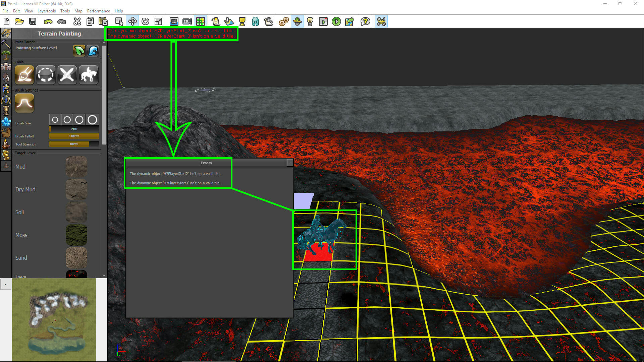The width and height of the screenshot is (644, 362).
Task: Select the tree foliage sidebar tab
Action: pyautogui.click(x=6, y=55)
